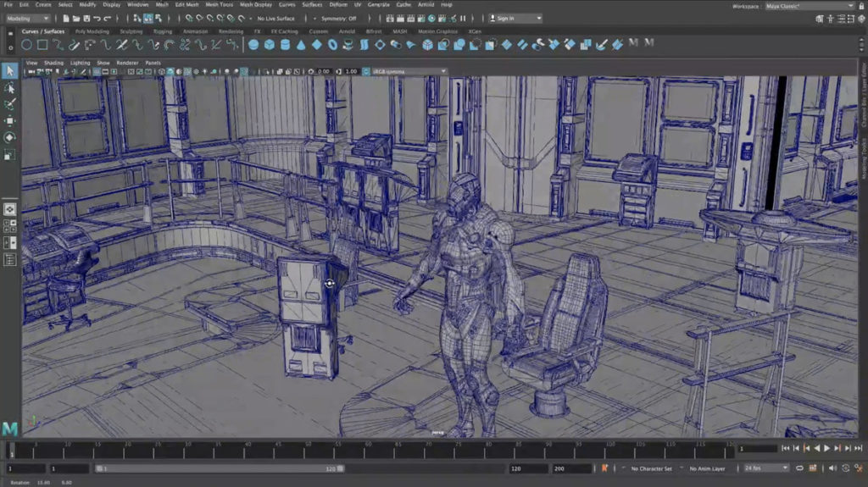Toggle the audio mute speaker icon
This screenshot has width=868, height=487.
832,468
